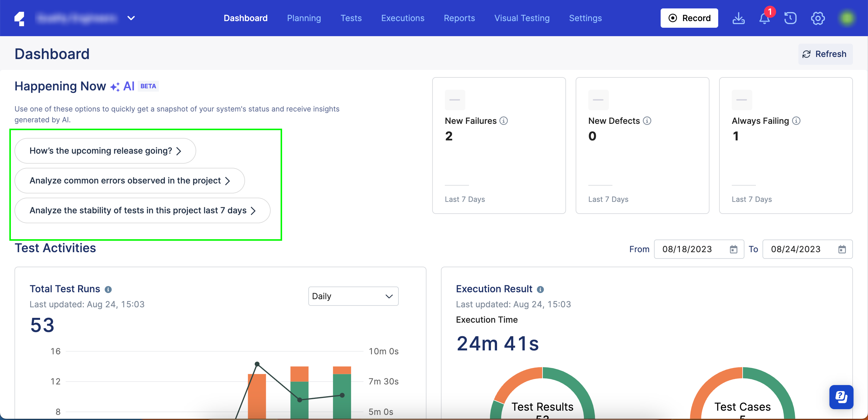Click the Total Test Runs info icon
The image size is (868, 420).
(108, 289)
